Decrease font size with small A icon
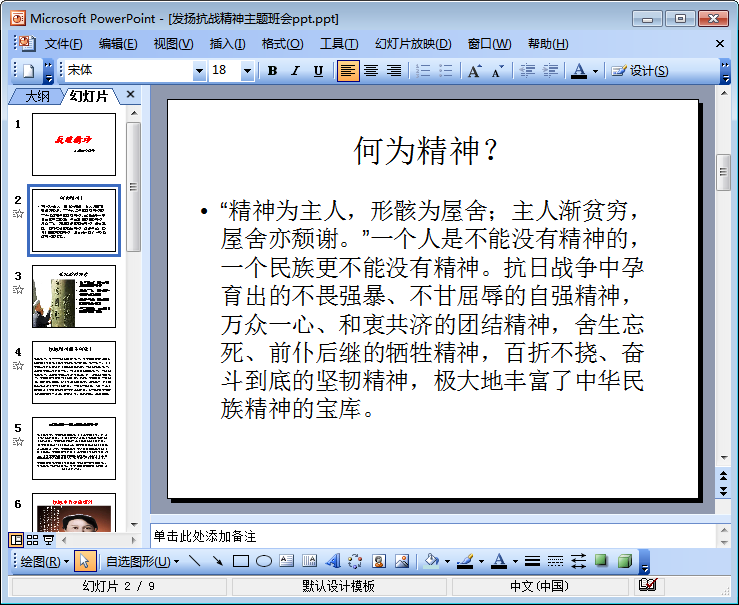This screenshot has width=739, height=605. pyautogui.click(x=497, y=71)
